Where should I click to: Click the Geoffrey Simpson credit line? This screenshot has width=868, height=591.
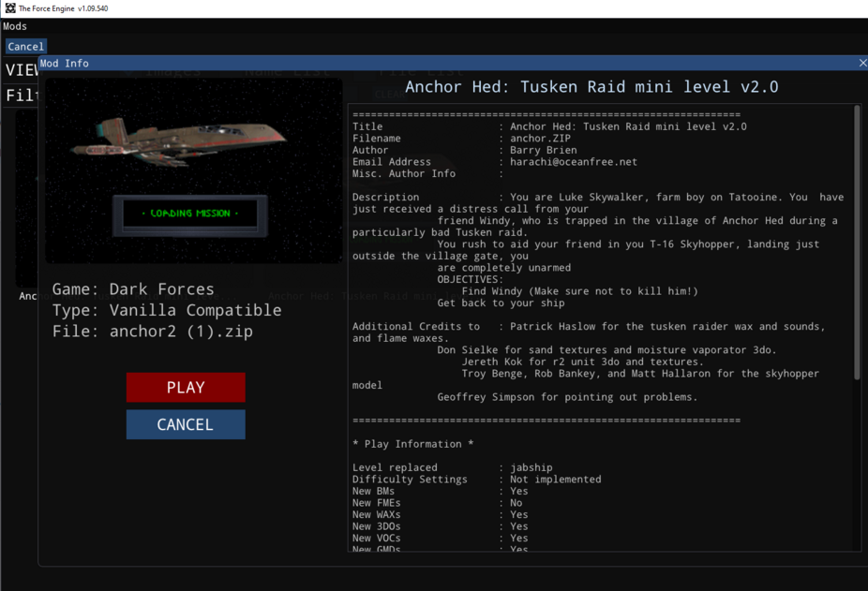(567, 397)
